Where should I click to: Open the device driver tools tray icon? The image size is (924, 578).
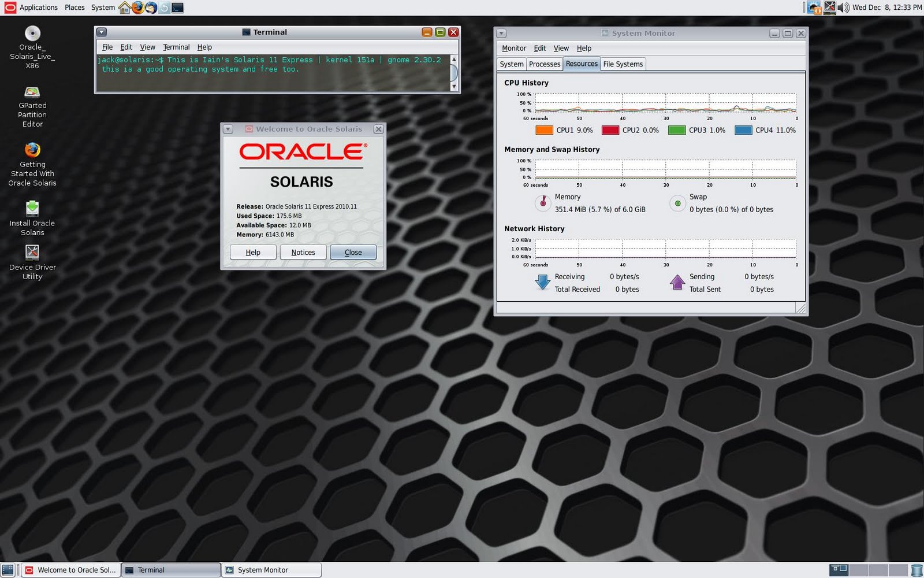click(830, 8)
